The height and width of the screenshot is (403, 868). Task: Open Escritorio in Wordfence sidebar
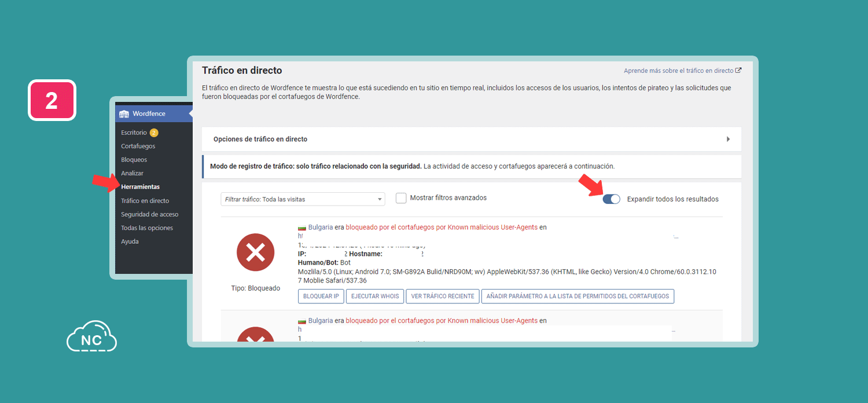coord(134,133)
